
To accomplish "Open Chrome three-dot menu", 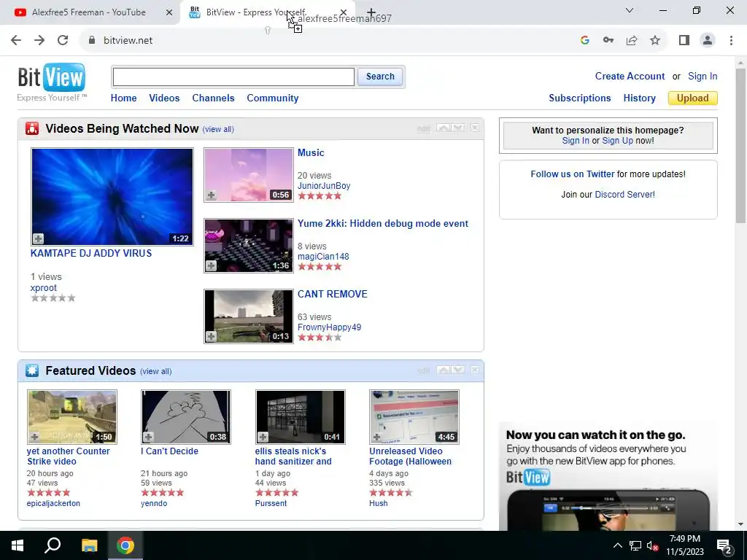I will [731, 41].
